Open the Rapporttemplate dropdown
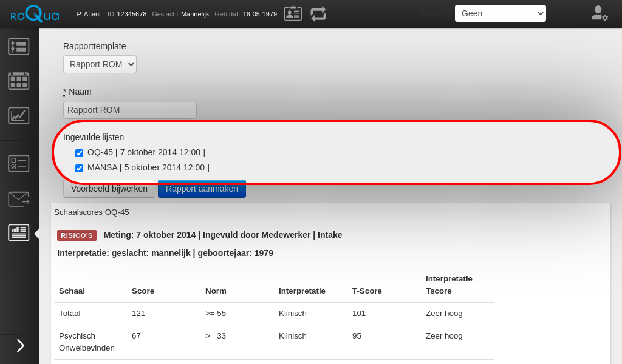This screenshot has height=364, width=622. pyautogui.click(x=100, y=64)
